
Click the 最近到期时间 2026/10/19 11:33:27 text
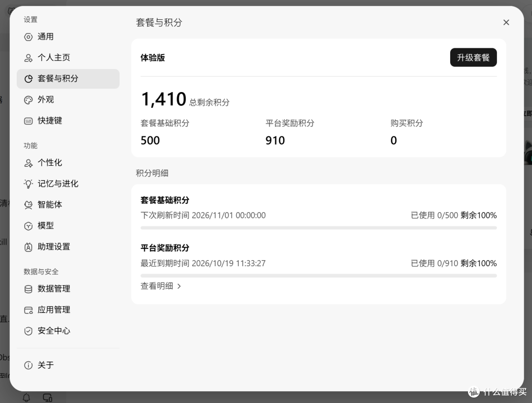pyautogui.click(x=203, y=263)
